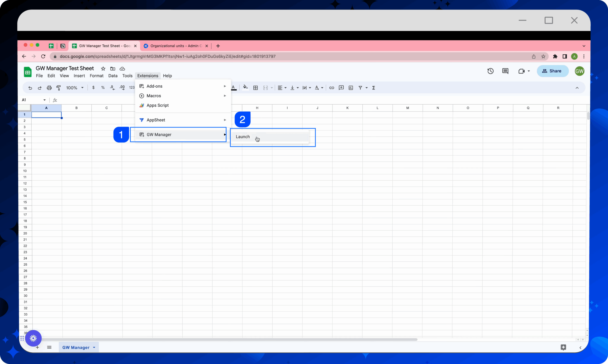Open version history clock icon
Viewport: 608px width, 364px height.
[490, 71]
